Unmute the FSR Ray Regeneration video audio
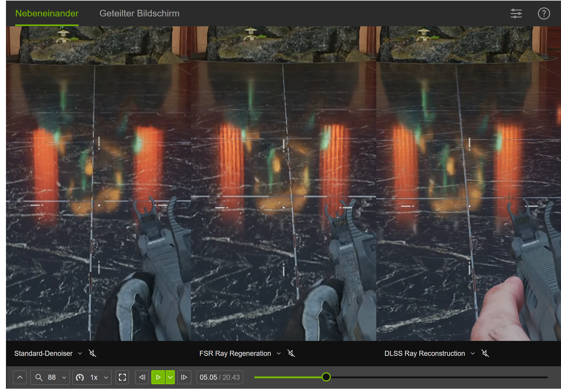 (x=291, y=353)
